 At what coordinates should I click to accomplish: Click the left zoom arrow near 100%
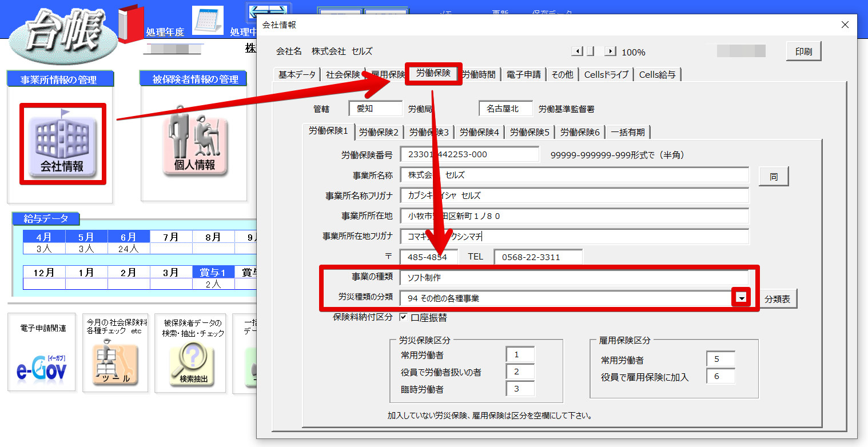[x=577, y=51]
